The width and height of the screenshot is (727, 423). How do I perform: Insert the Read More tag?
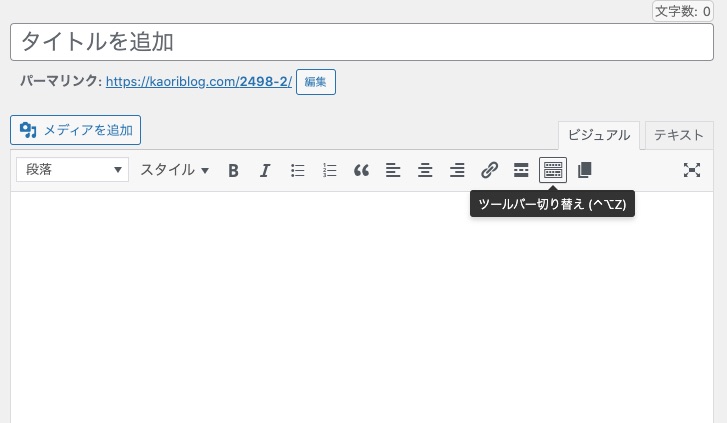point(521,170)
